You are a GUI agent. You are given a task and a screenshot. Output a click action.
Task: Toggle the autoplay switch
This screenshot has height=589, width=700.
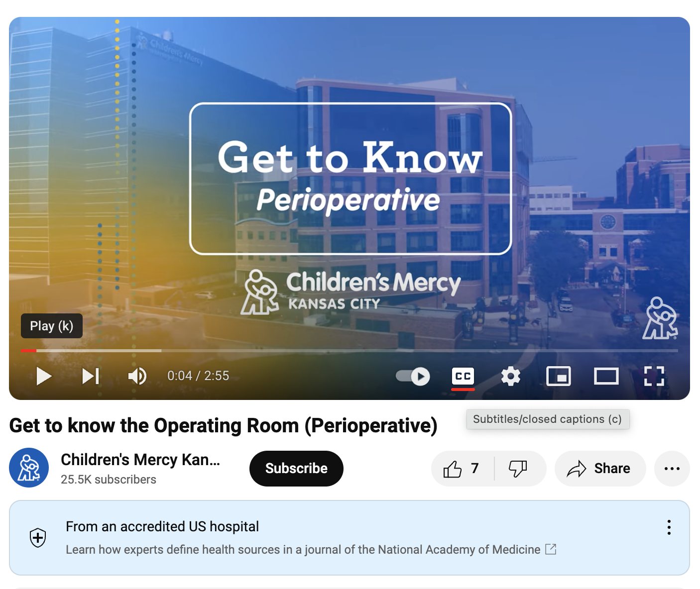[413, 376]
